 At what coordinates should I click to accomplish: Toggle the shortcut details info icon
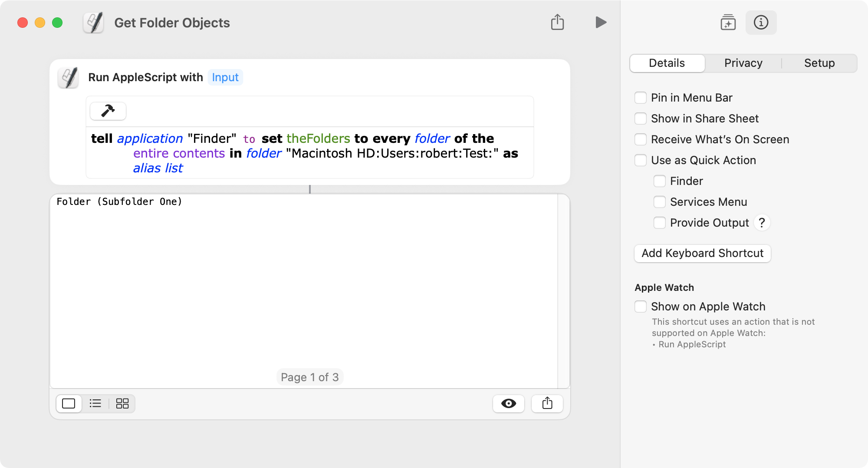coord(761,22)
